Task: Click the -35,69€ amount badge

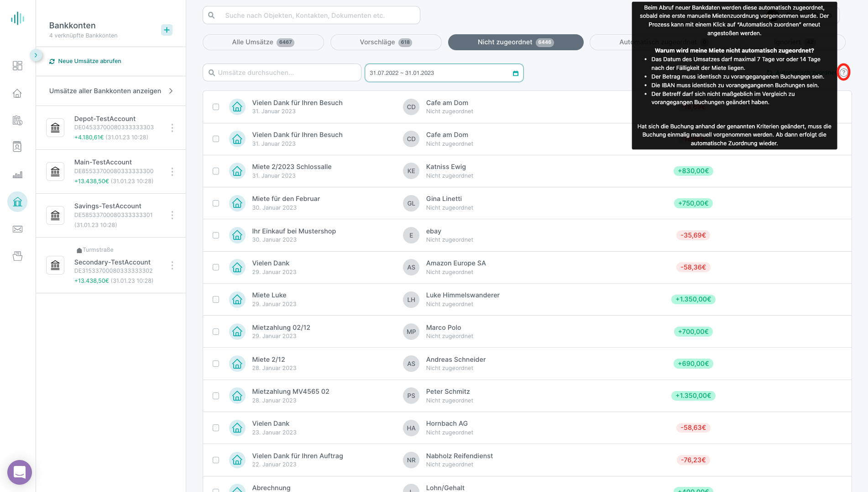Action: coord(693,235)
